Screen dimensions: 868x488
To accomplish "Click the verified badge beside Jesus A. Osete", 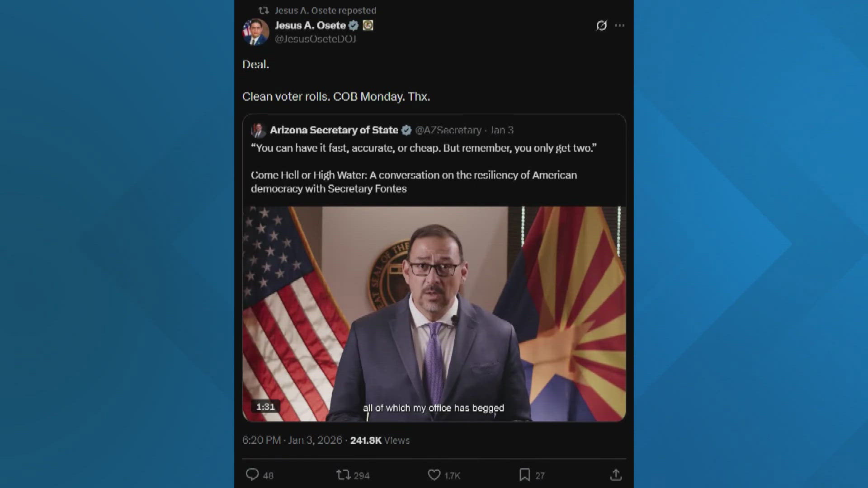I will (354, 26).
